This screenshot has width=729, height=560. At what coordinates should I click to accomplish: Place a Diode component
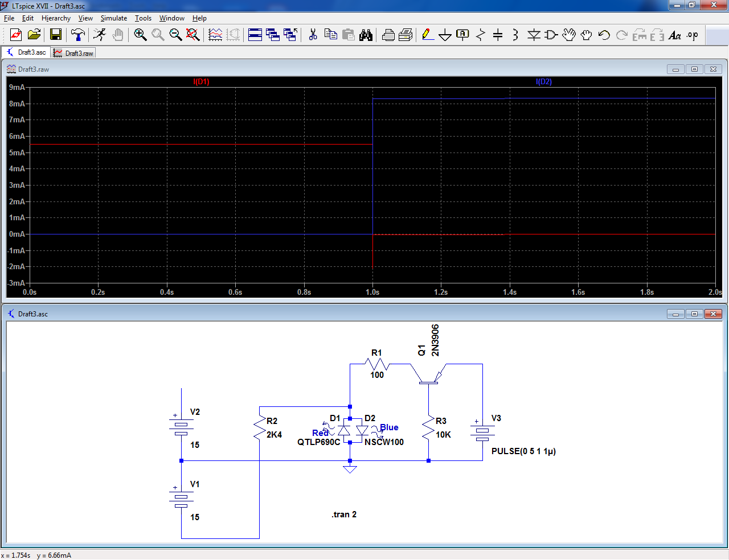[x=534, y=35]
